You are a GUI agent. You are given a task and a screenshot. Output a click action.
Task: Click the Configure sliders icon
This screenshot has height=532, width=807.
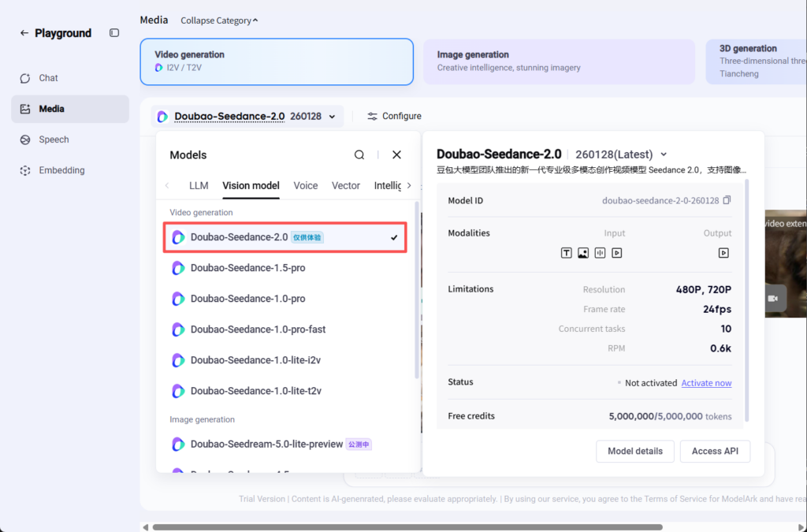click(x=373, y=117)
